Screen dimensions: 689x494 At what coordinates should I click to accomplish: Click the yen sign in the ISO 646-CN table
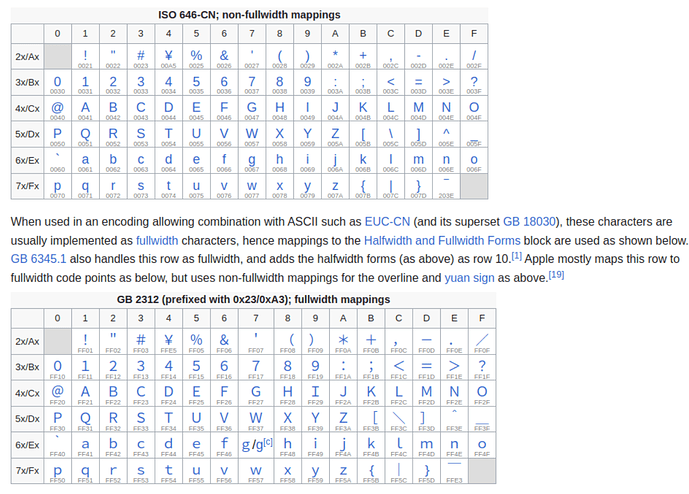(168, 54)
